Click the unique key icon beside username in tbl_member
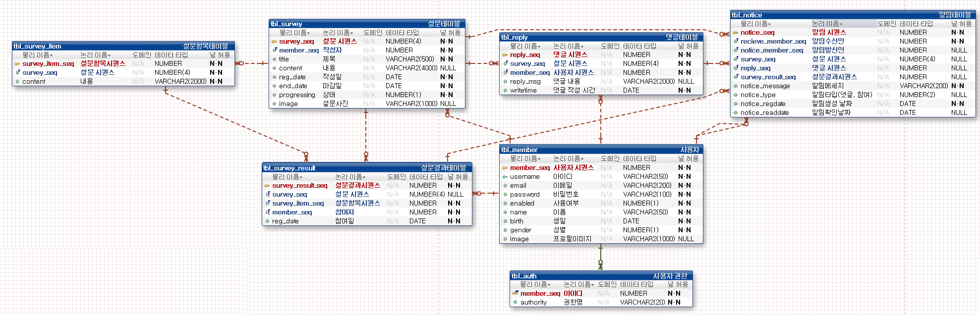 coord(505,177)
